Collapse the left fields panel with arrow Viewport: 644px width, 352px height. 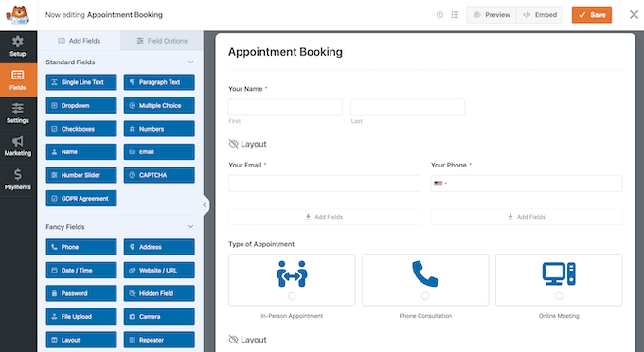pos(205,204)
